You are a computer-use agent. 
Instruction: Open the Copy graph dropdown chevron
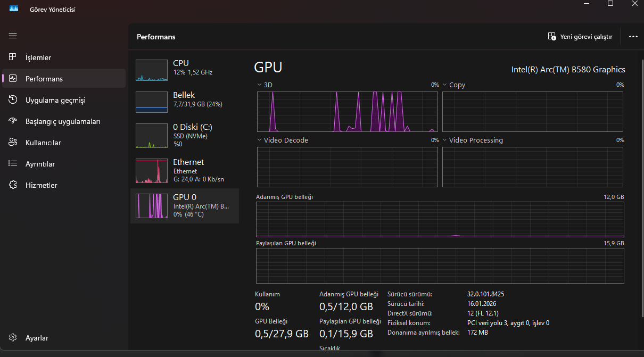[x=444, y=85]
